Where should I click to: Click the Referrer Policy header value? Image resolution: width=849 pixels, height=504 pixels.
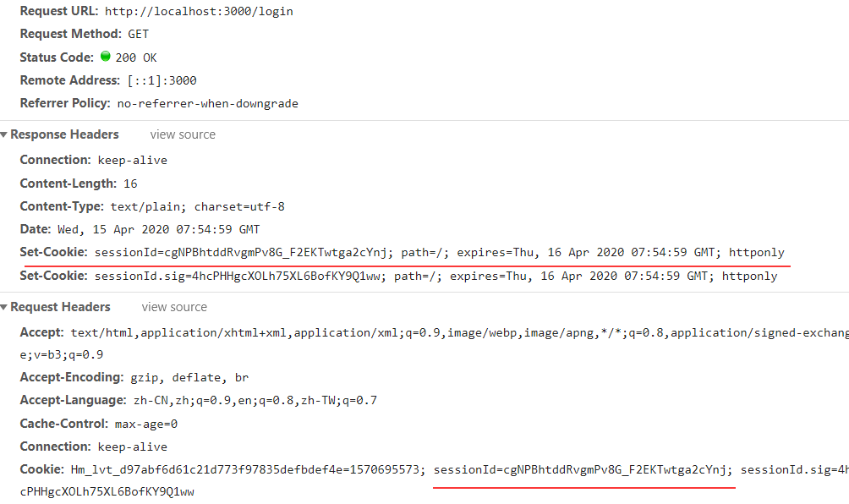click(207, 103)
